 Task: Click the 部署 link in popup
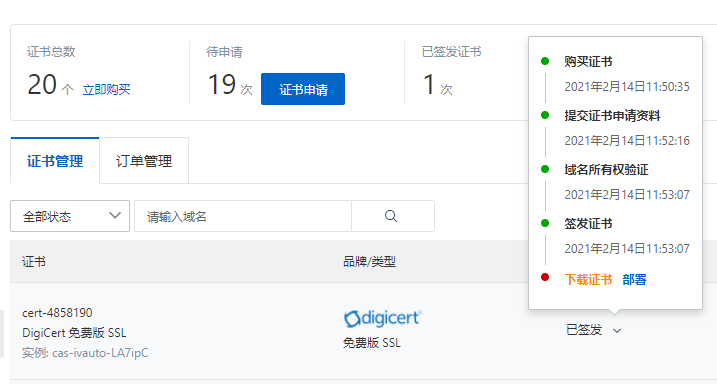coord(634,279)
